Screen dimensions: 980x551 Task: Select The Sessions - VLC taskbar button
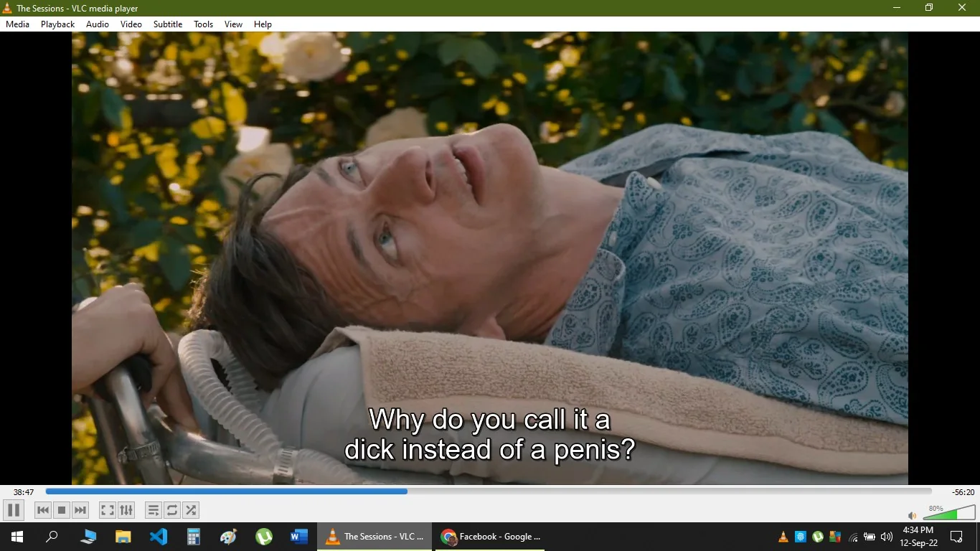click(x=374, y=537)
